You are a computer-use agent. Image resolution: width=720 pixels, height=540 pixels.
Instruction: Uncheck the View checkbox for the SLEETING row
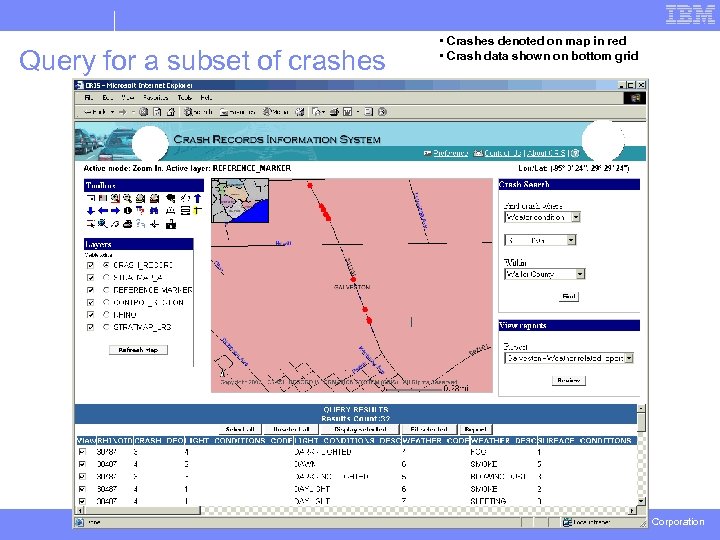click(x=82, y=501)
